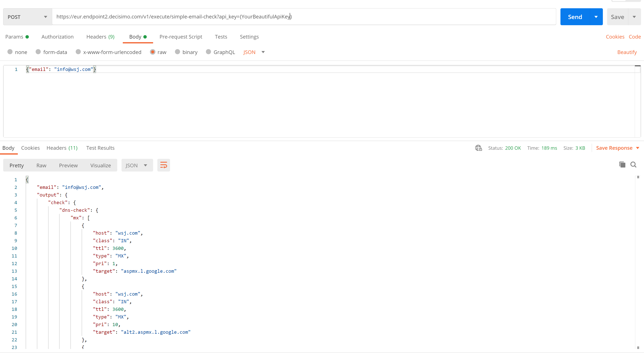Open the request body JSON type dropdown
Image resolution: width=644 pixels, height=353 pixels.
254,52
